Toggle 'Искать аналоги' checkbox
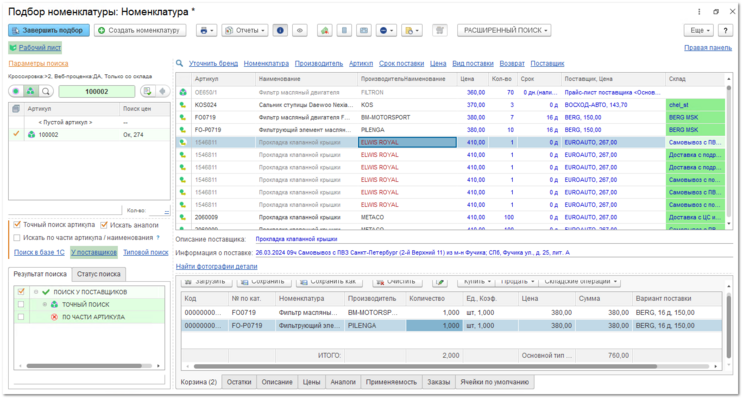 coord(104,225)
